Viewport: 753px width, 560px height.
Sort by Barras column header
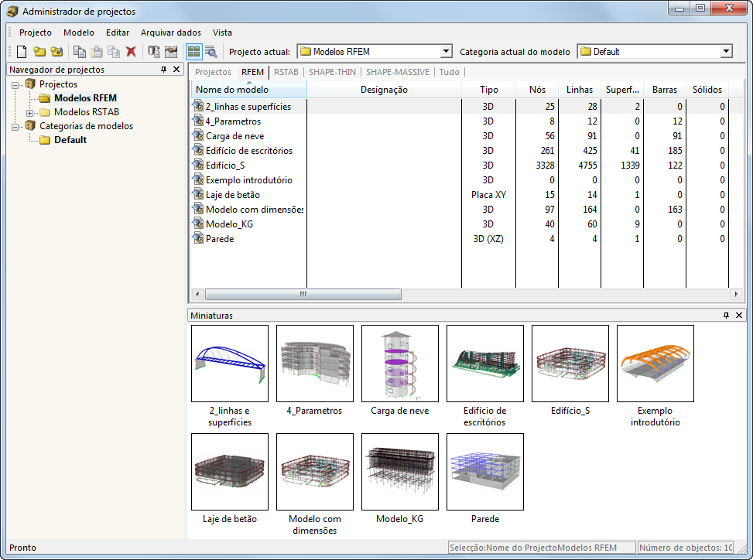665,90
